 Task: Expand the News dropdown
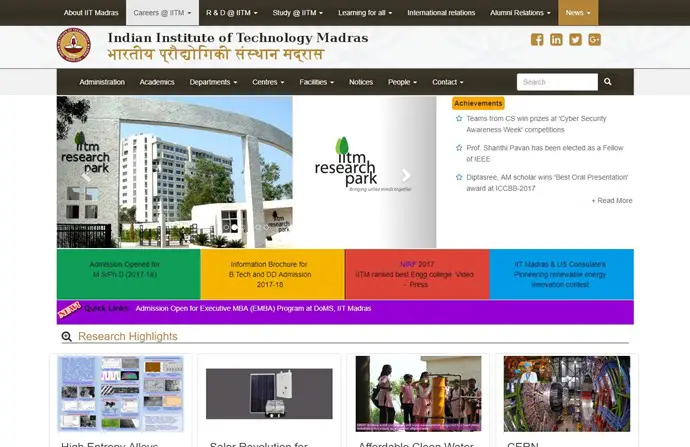[578, 13]
